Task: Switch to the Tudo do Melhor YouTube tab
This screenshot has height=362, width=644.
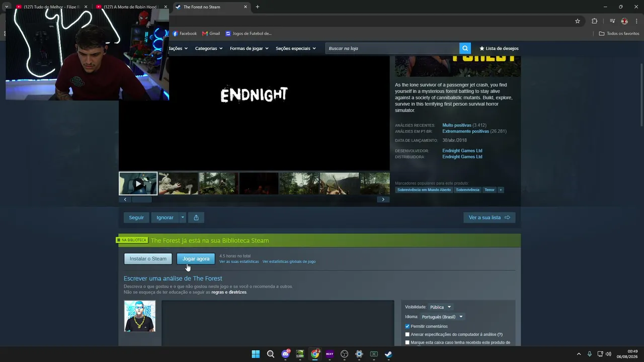Action: tap(51, 7)
